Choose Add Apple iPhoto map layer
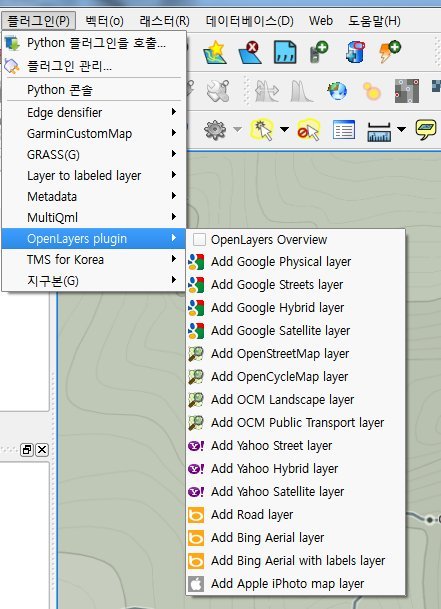This screenshot has width=441, height=609. pos(296,583)
